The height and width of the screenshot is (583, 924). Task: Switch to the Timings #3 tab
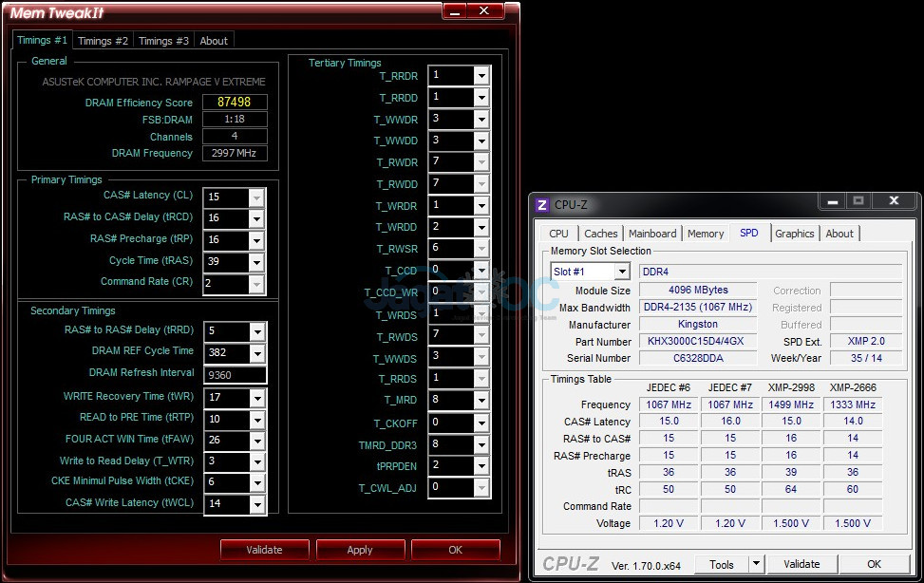[x=163, y=41]
